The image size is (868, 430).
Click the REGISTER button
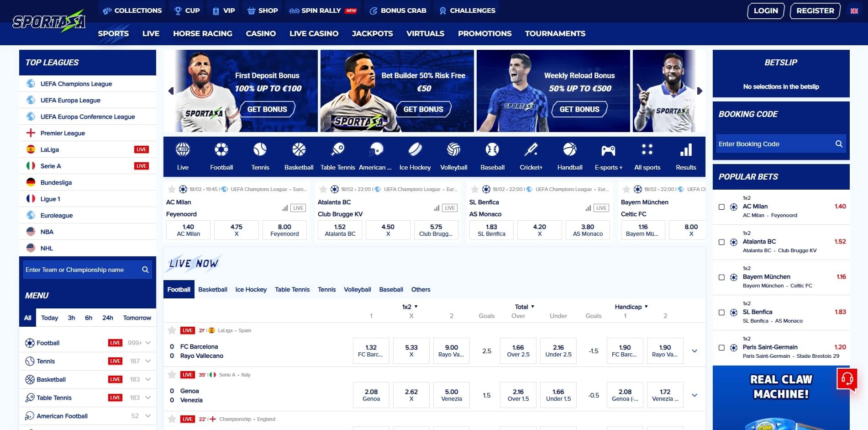click(815, 11)
